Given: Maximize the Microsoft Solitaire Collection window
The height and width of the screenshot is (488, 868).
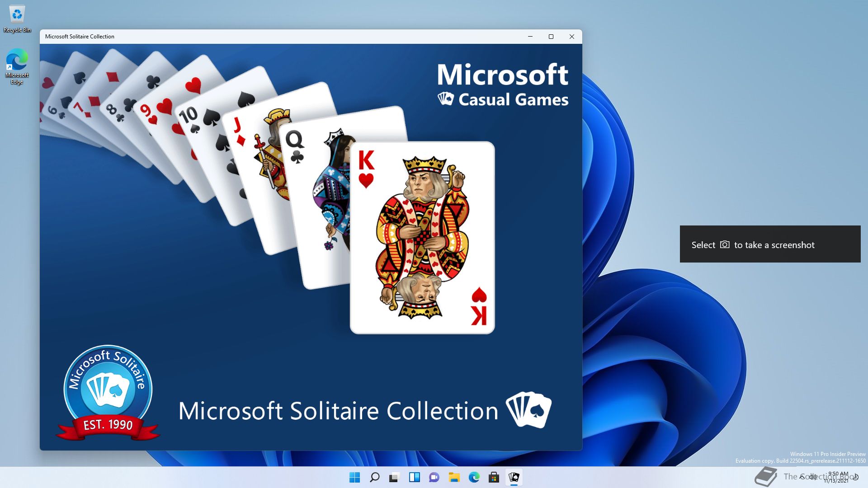Looking at the screenshot, I should coord(551,37).
